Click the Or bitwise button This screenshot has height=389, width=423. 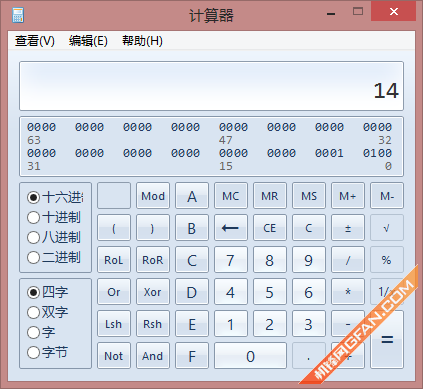[114, 292]
